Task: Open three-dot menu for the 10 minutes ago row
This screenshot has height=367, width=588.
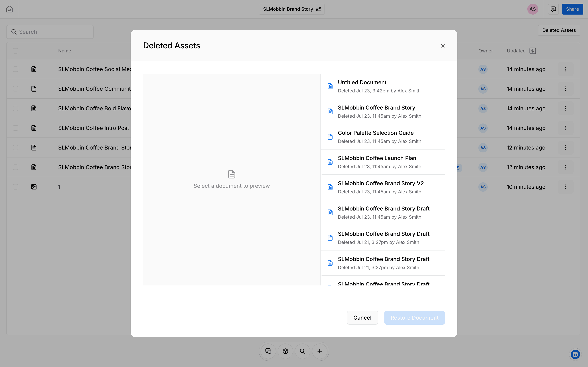Action: point(566,187)
